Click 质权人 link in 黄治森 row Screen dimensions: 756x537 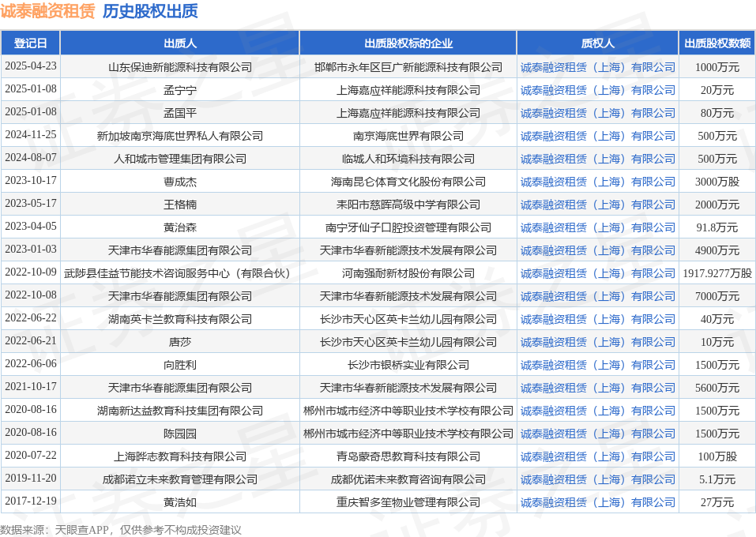(597, 227)
